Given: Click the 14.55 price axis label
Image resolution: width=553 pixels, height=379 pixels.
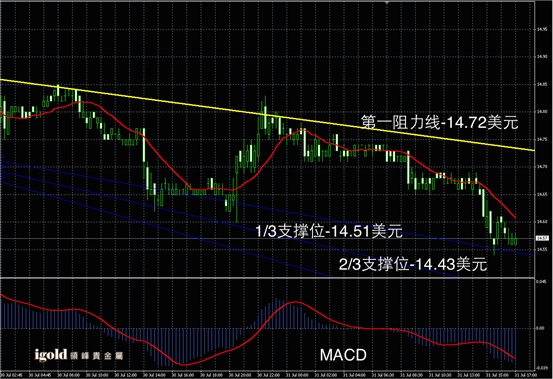Looking at the screenshot, I should coord(542,249).
